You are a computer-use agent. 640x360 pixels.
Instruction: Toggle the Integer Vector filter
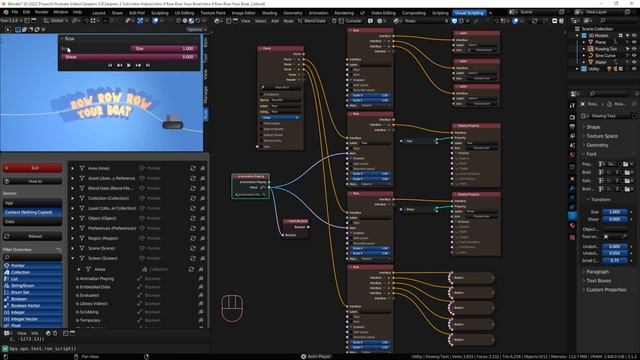coord(33,319)
